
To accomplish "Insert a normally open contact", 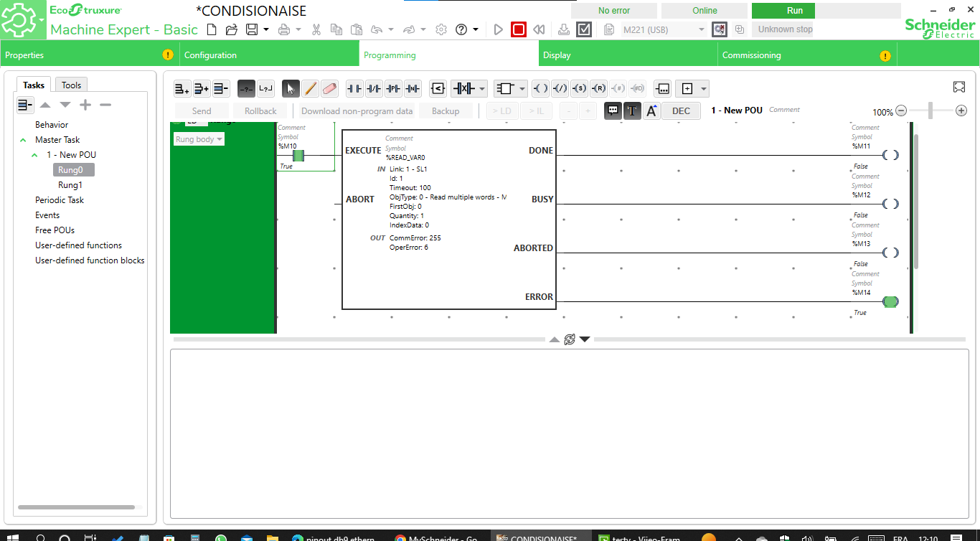I will click(x=354, y=88).
